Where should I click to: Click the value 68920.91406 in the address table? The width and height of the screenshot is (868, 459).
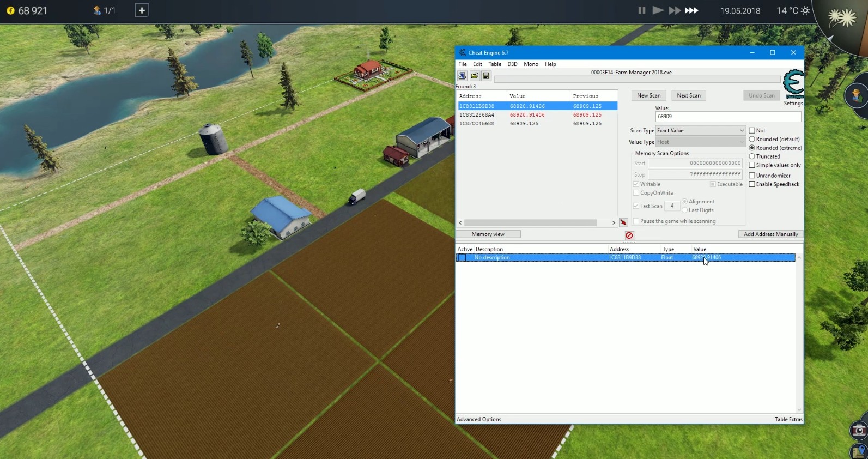tap(706, 258)
